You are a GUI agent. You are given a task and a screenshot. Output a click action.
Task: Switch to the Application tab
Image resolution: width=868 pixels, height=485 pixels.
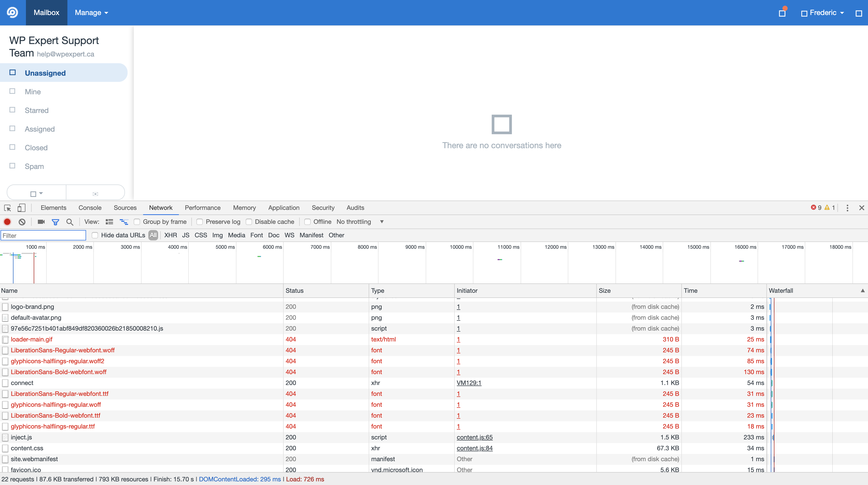(x=284, y=208)
